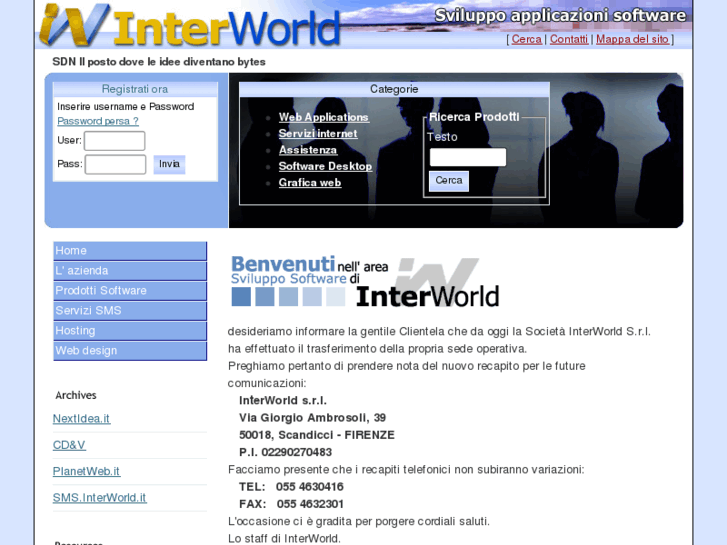The image size is (727, 545).
Task: Open CD&V archive link
Action: (x=69, y=445)
